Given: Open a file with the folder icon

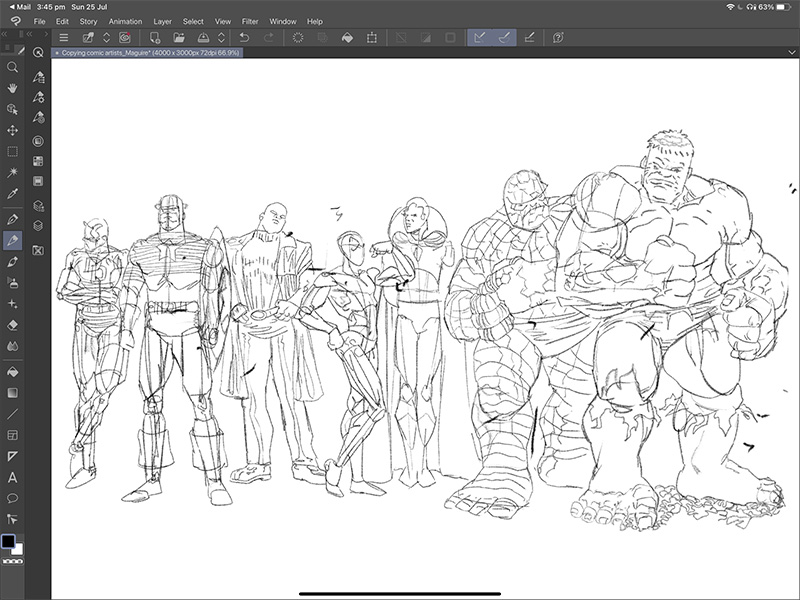Looking at the screenshot, I should (x=179, y=37).
